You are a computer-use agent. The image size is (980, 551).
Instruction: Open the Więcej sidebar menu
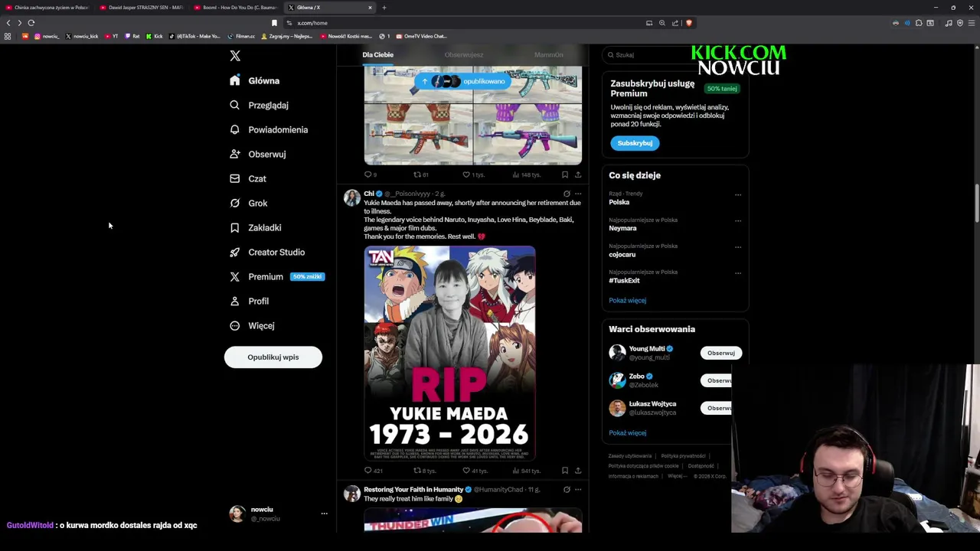252,325
